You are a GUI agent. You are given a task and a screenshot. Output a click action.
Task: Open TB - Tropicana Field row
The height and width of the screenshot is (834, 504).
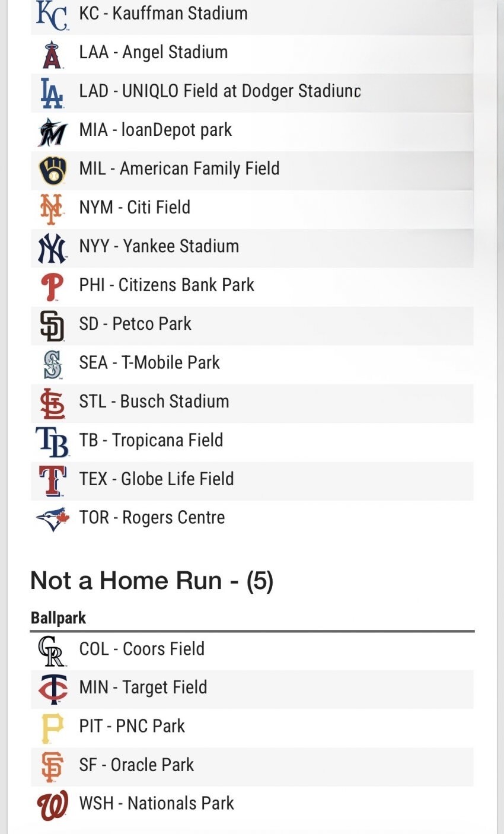coord(252,441)
